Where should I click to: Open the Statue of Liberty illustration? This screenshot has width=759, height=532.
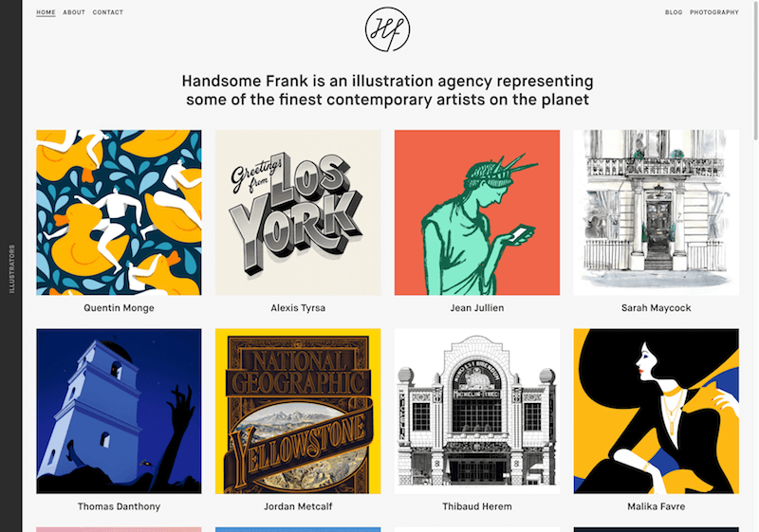tap(477, 212)
